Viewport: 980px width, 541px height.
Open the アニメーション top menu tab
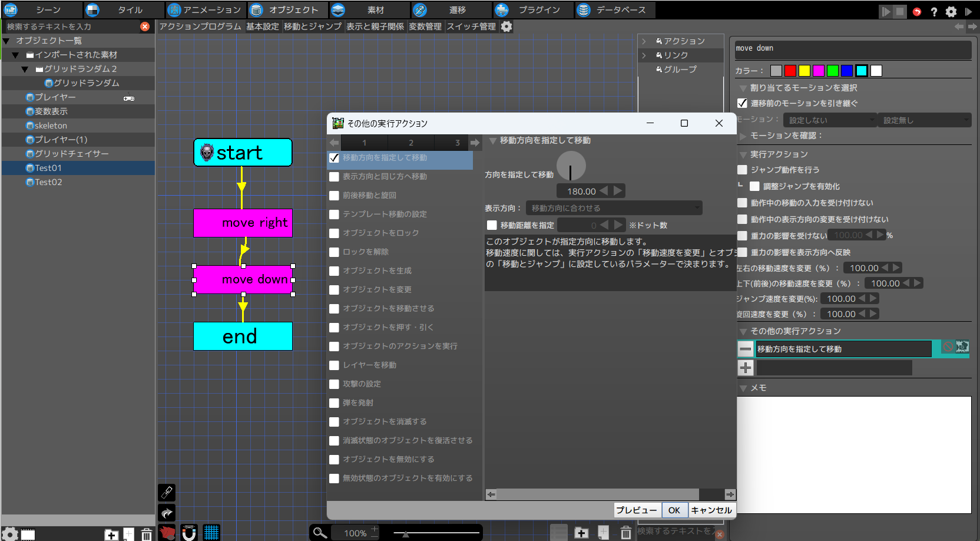(x=204, y=10)
